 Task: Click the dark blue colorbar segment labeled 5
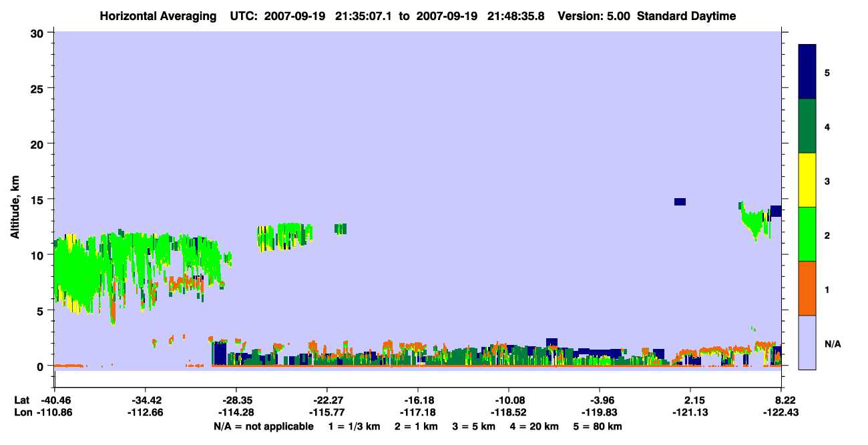point(807,72)
